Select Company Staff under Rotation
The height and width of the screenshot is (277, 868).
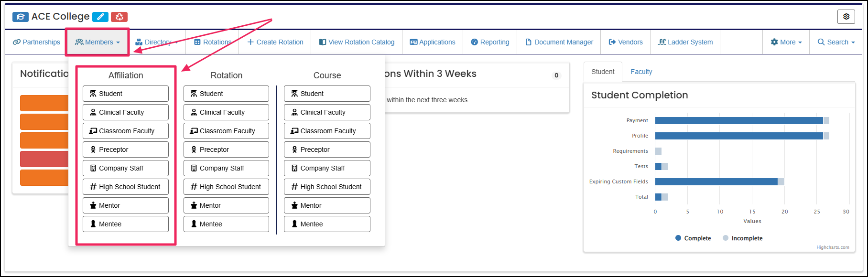pyautogui.click(x=226, y=168)
